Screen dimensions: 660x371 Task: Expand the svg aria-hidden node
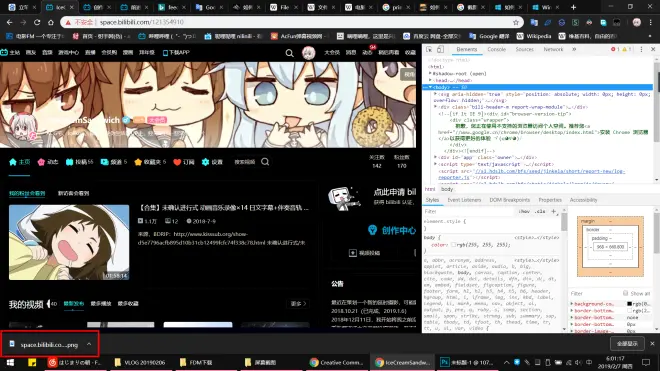436,94
